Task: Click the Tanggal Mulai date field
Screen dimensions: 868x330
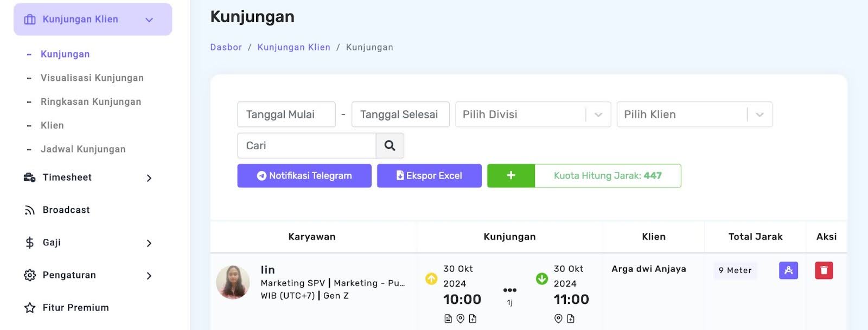Action: click(x=286, y=115)
